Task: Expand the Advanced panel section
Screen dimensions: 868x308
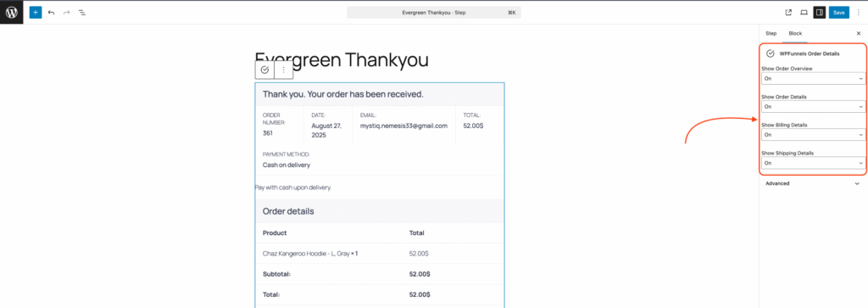Action: (x=813, y=183)
